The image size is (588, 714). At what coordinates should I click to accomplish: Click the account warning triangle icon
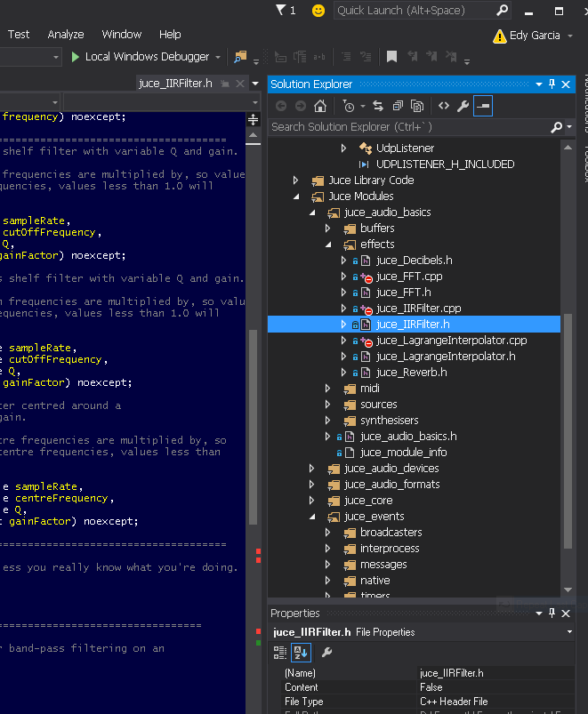(x=500, y=36)
